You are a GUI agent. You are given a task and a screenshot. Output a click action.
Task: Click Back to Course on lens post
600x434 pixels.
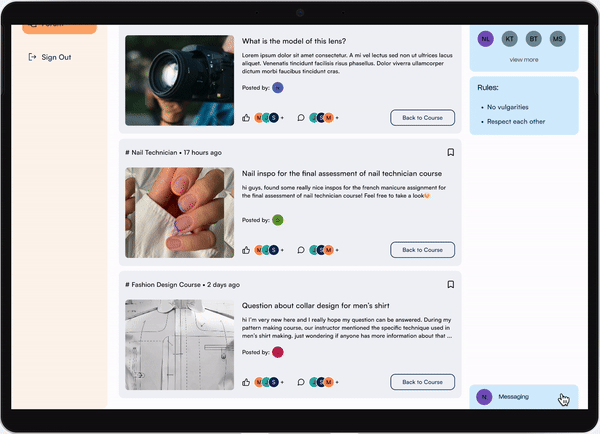(422, 117)
